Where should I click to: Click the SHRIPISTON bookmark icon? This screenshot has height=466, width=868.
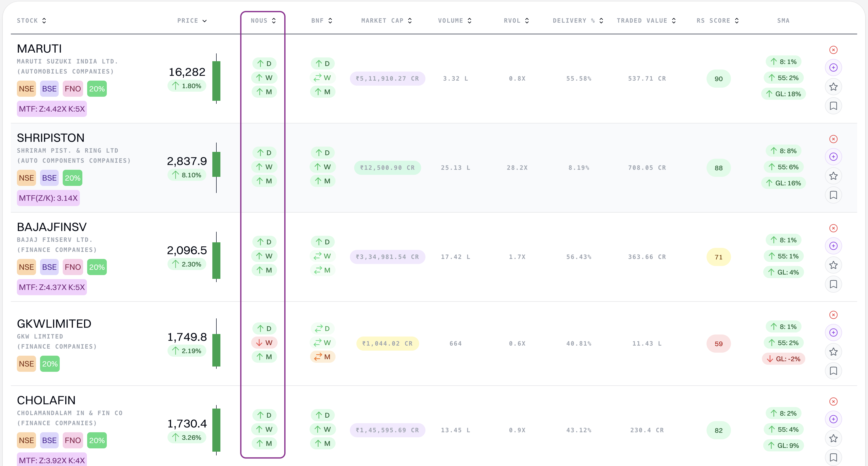833,195
